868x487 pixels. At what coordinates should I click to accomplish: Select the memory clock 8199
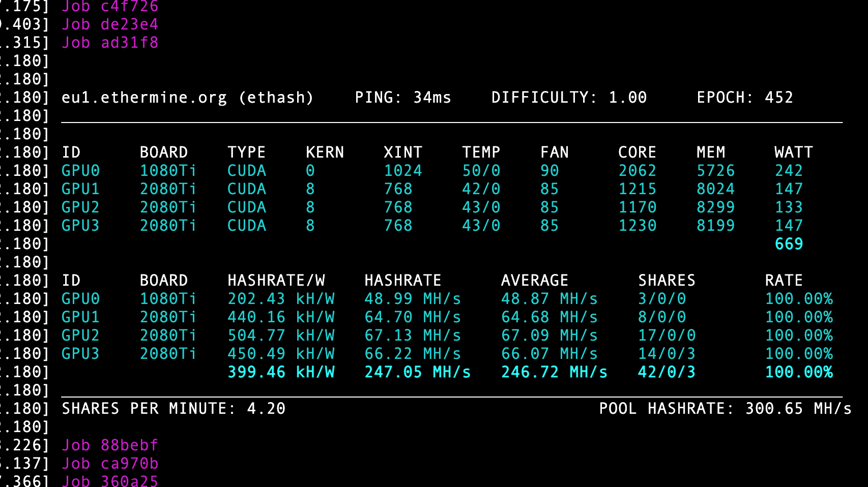(x=716, y=226)
